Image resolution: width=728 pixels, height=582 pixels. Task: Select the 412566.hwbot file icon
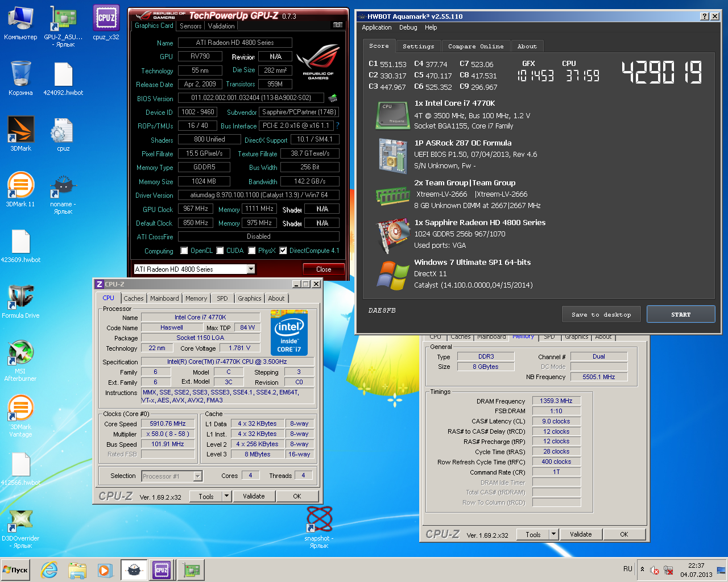pos(20,468)
